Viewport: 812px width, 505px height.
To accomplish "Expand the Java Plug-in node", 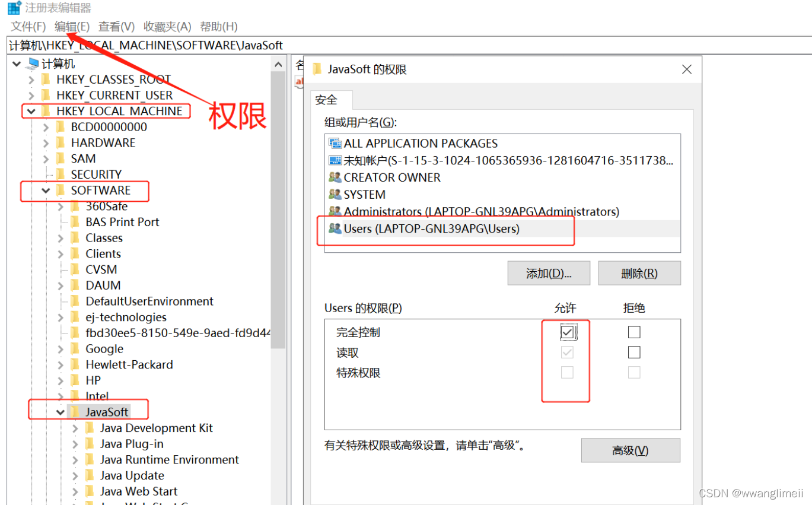I will (x=75, y=444).
